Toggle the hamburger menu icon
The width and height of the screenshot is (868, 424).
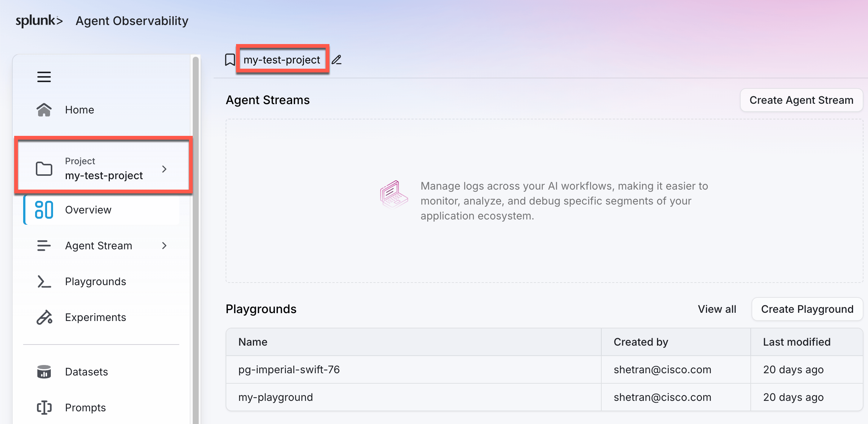click(x=44, y=77)
